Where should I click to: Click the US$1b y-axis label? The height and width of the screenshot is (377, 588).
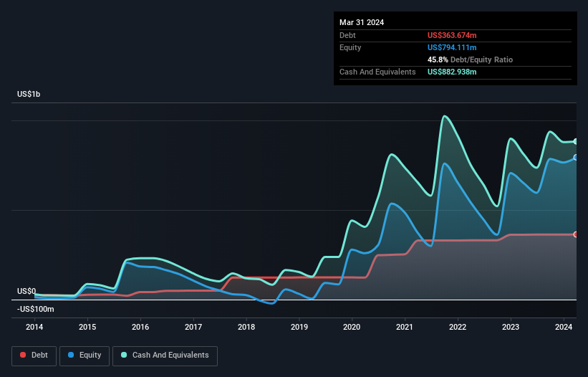[x=29, y=94]
